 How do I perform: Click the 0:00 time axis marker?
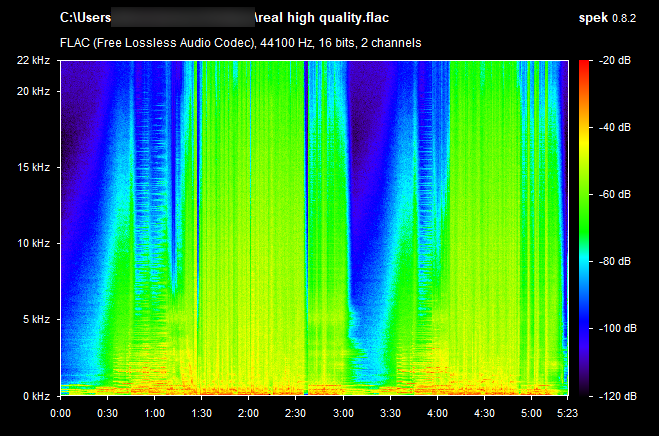(60, 411)
